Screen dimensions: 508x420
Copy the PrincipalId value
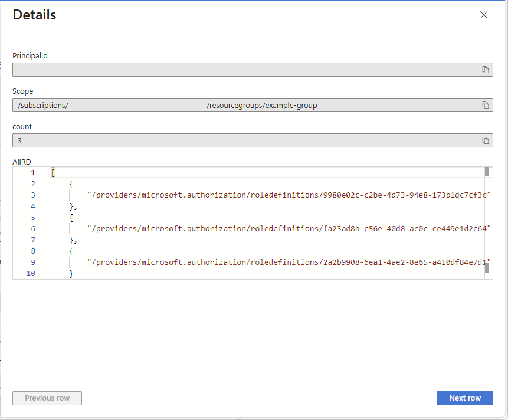[x=486, y=70]
